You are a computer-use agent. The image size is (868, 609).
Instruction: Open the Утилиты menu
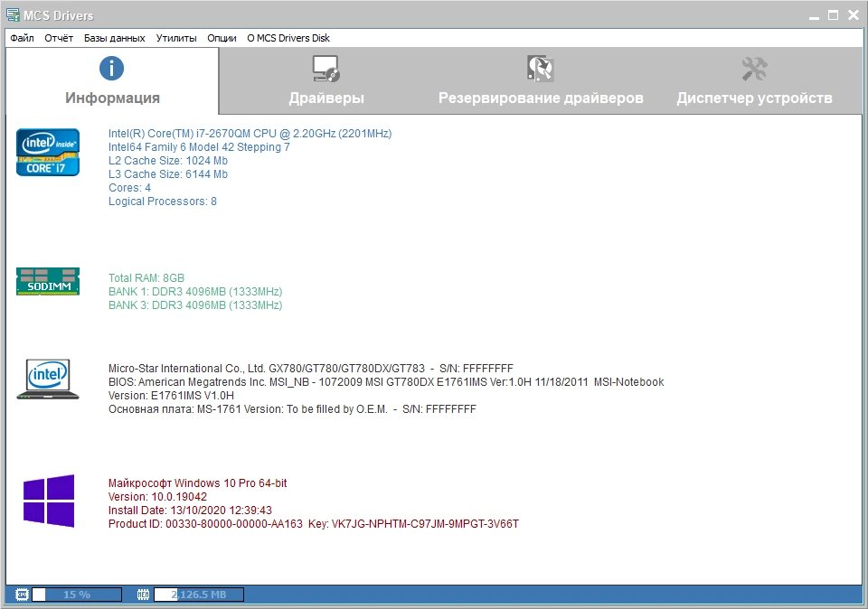(x=176, y=38)
